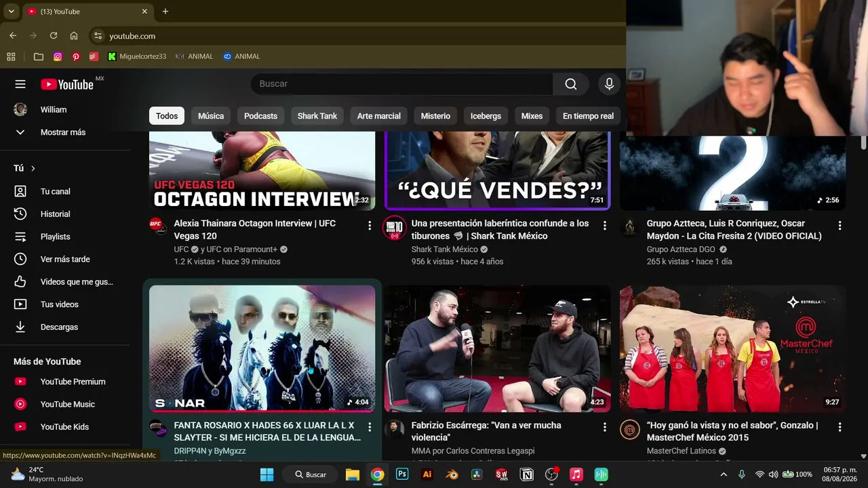Open YouTube Kids link
This screenshot has height=488, width=868.
pyautogui.click(x=65, y=427)
